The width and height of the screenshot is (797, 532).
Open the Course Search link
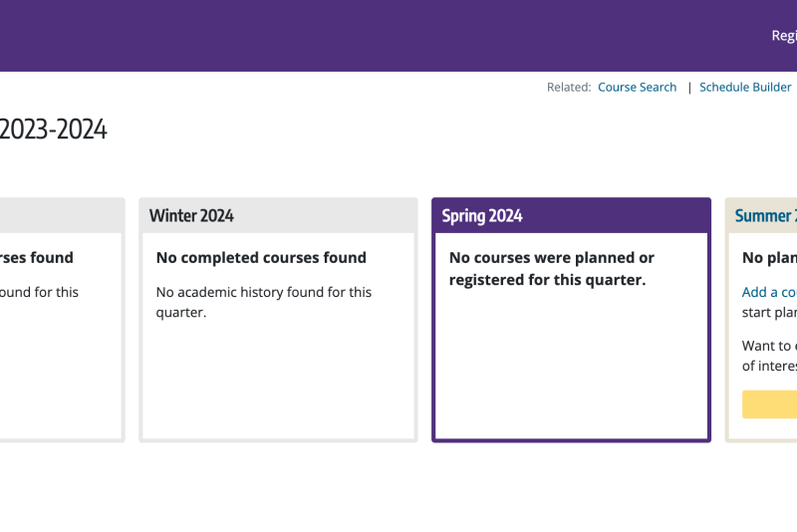point(637,88)
